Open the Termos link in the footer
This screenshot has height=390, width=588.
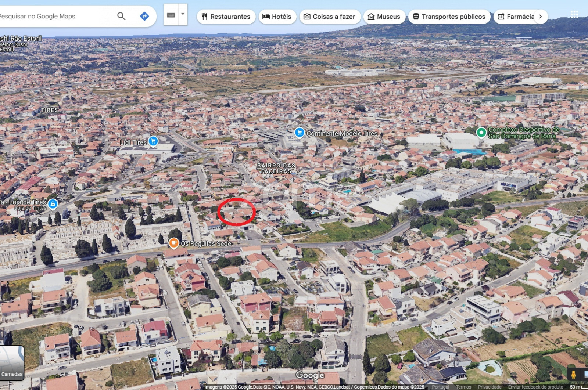pos(463,387)
